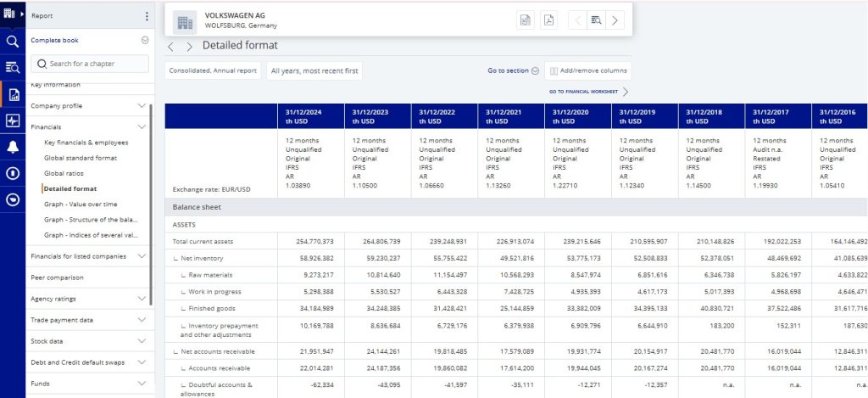
Task: Open the Report panel three-dot menu
Action: click(147, 16)
